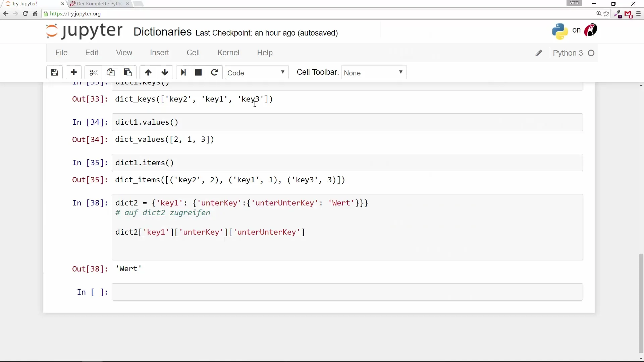
Task: Click the dict_items output of cell 35
Action: pyautogui.click(x=230, y=180)
